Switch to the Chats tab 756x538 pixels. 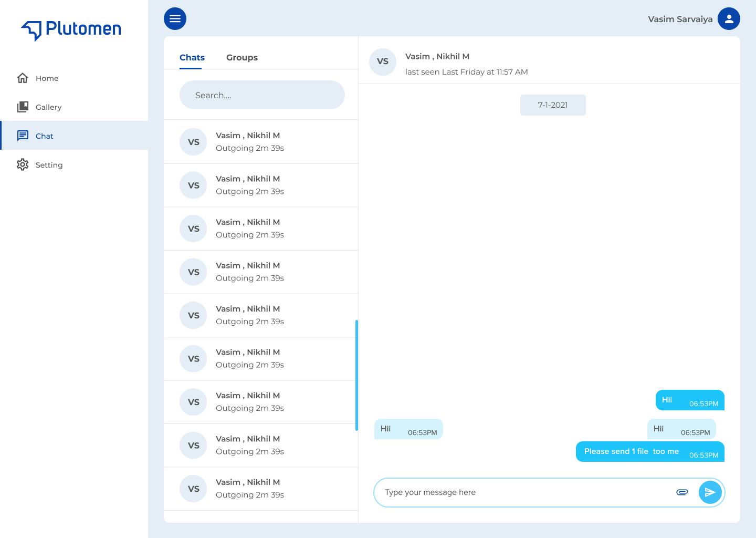(x=192, y=57)
